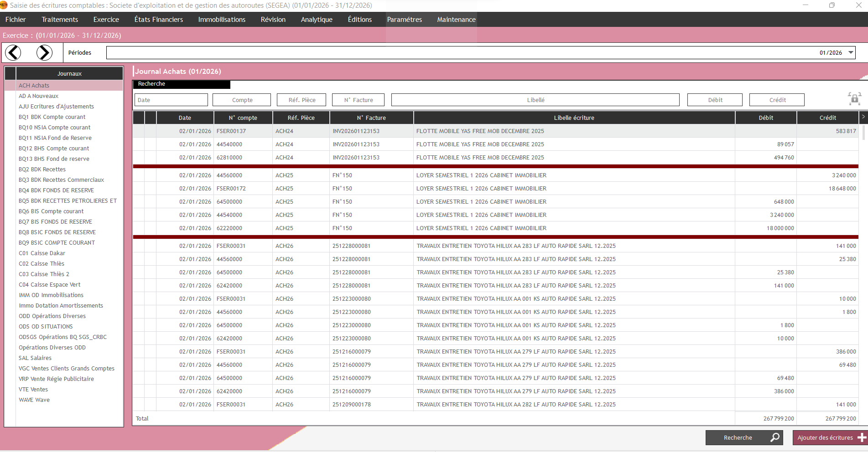Select the WAVE Wave journal
Screen dimensions: 868x452
pyautogui.click(x=34, y=400)
